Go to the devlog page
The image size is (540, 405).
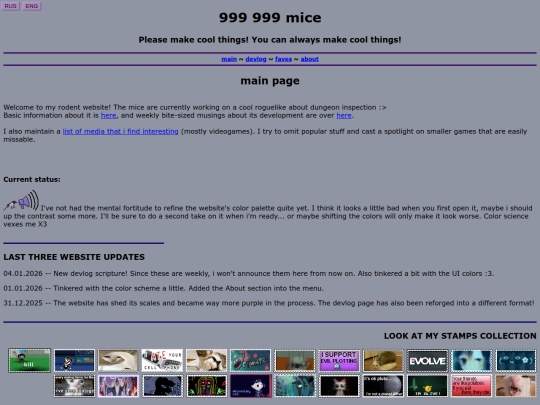pyautogui.click(x=256, y=59)
